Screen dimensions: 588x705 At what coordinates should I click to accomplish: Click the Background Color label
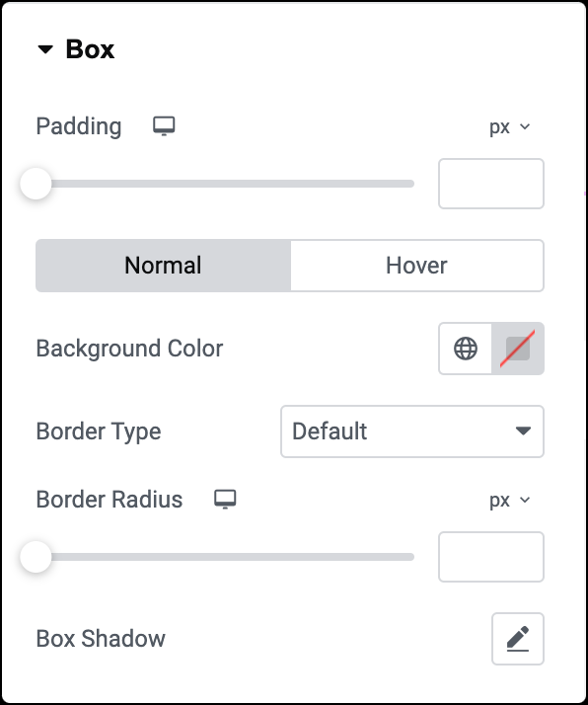pyautogui.click(x=129, y=349)
